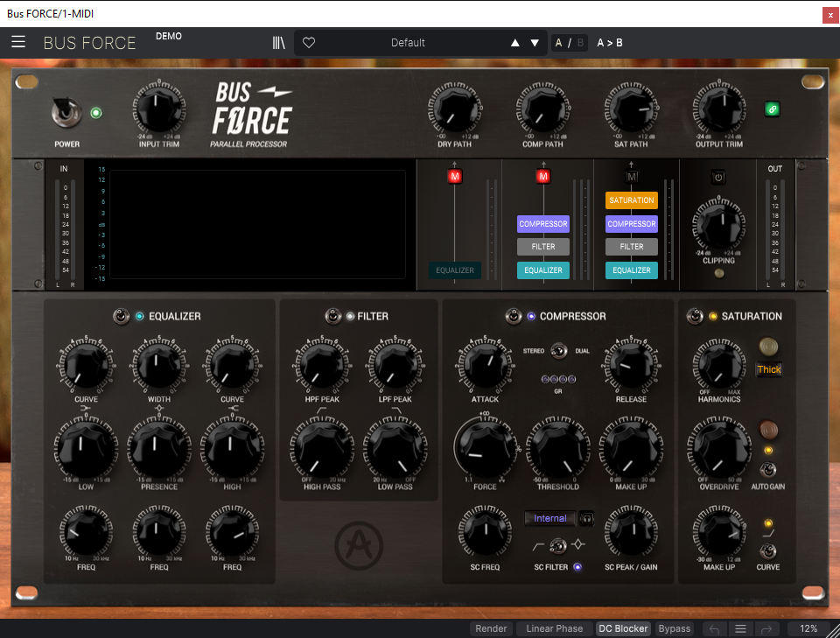This screenshot has width=840, height=638.
Task: Click the undo arrow in bottom bar
Action: (714, 628)
